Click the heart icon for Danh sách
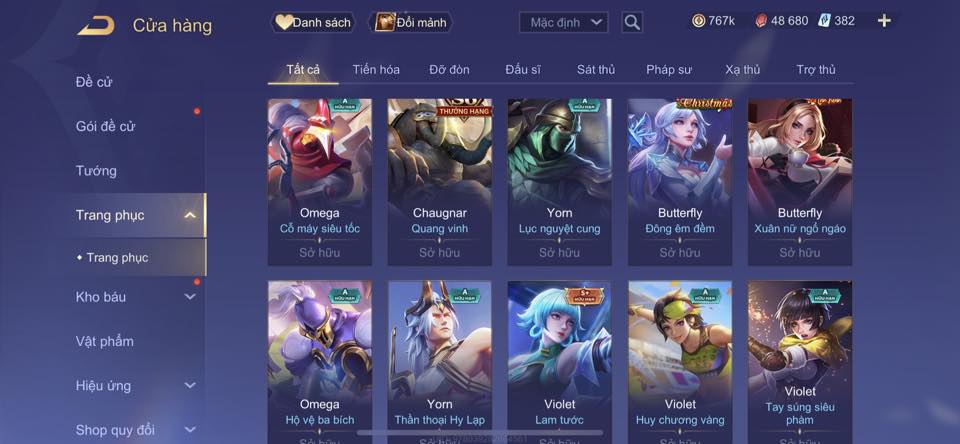Image resolution: width=960 pixels, height=444 pixels. [283, 23]
